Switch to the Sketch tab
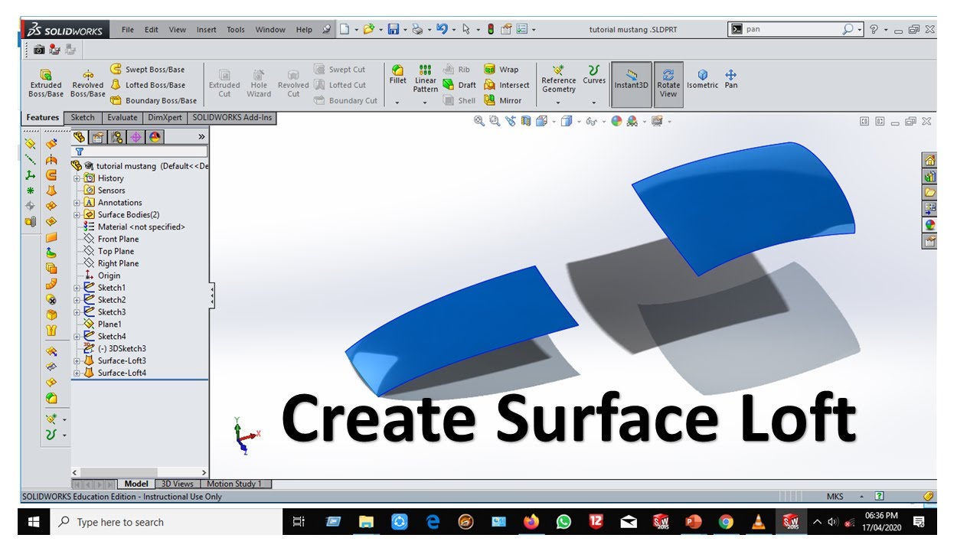The image size is (980, 551). point(83,118)
